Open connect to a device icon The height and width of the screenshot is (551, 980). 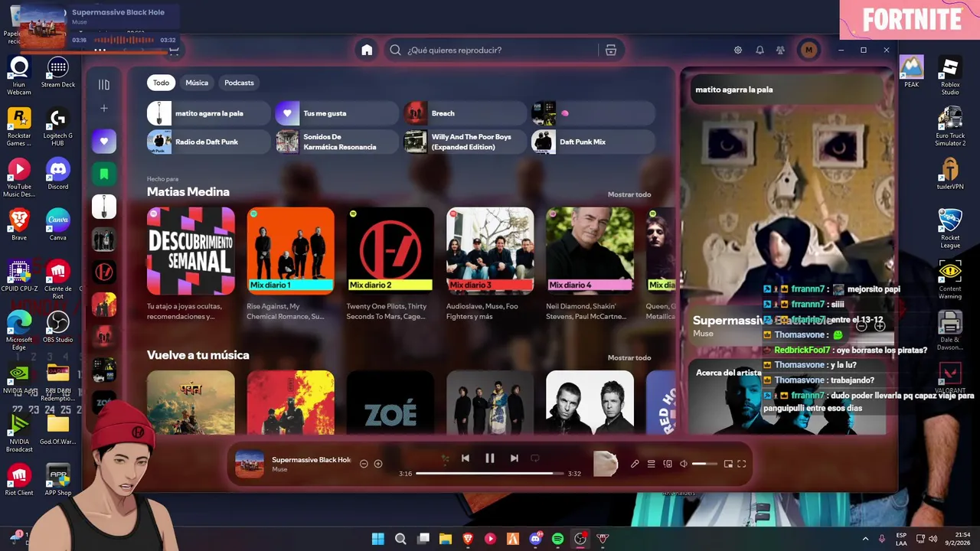tap(668, 464)
